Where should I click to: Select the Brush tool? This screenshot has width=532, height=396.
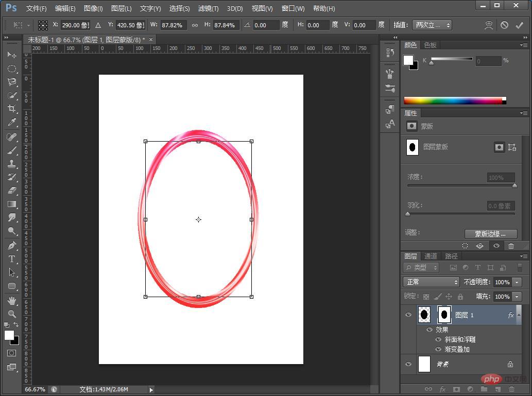(x=12, y=150)
